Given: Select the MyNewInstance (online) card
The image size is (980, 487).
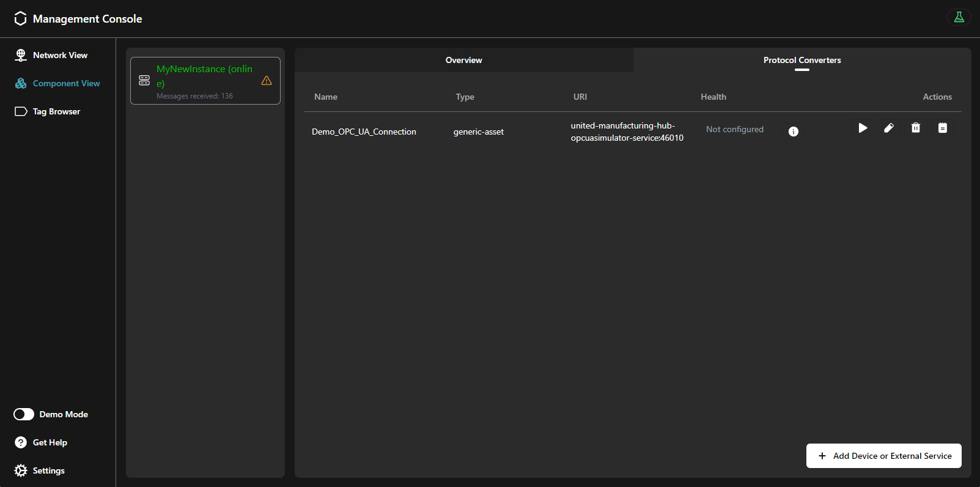Looking at the screenshot, I should coord(205,81).
